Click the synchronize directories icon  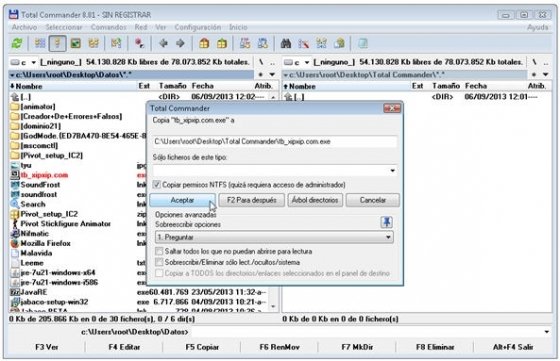(321, 43)
